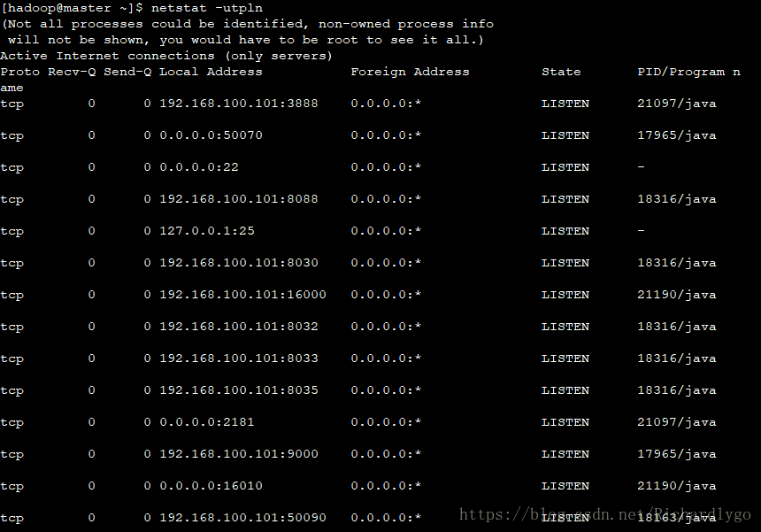Select local address 0.0.0.0:2181
Image resolution: width=761 pixels, height=532 pixels.
pos(207,422)
